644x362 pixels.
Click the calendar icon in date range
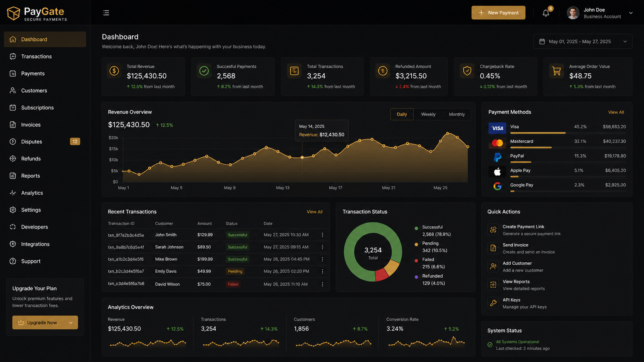[x=542, y=41]
